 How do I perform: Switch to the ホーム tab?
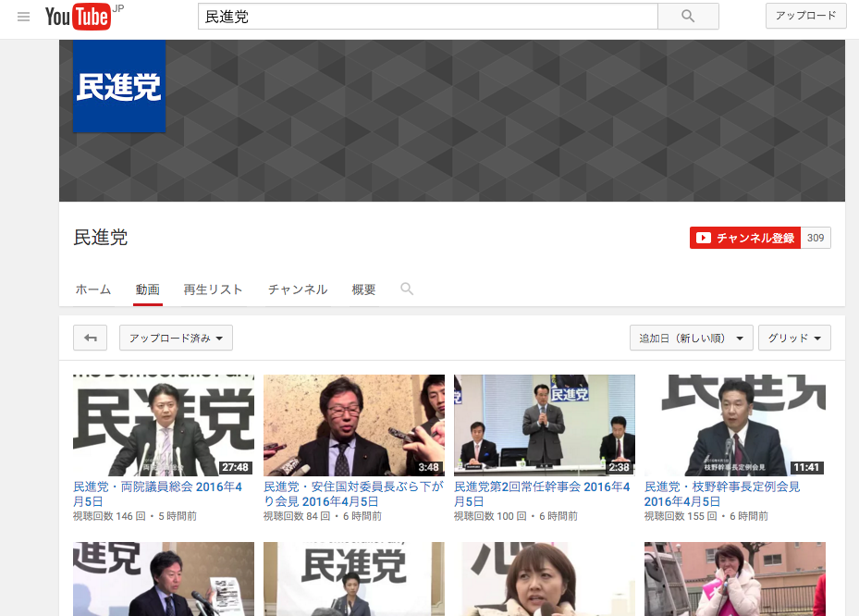coord(93,290)
